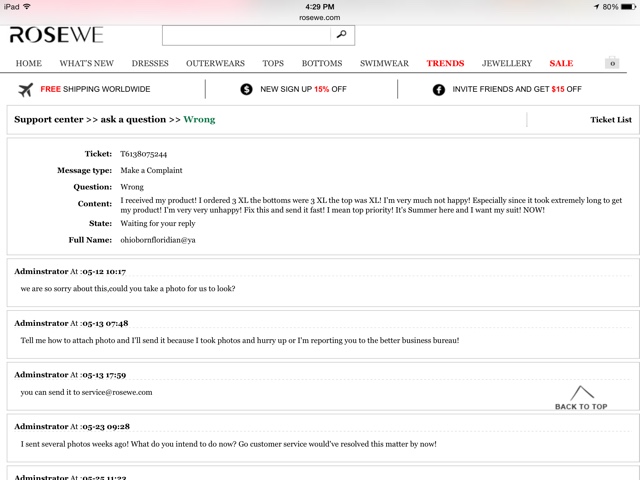Image resolution: width=640 pixels, height=480 pixels.
Task: Tap the 4:29 PM clock in status bar
Action: pos(320,7)
